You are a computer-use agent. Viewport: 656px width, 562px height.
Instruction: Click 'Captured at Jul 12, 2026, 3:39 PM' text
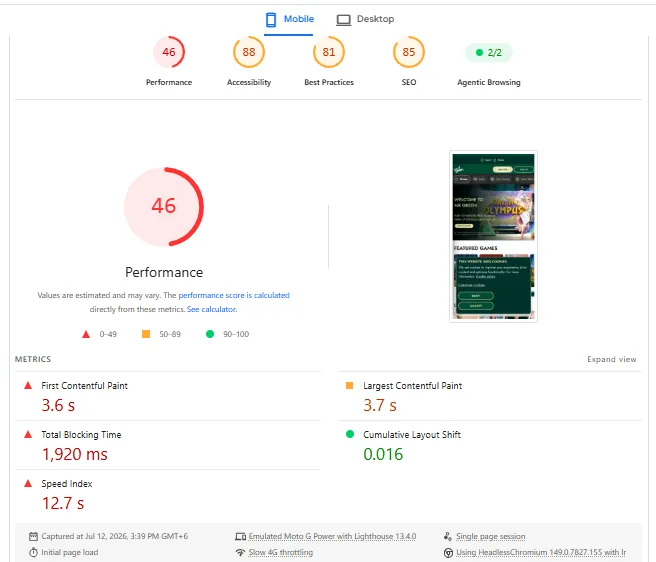point(115,536)
